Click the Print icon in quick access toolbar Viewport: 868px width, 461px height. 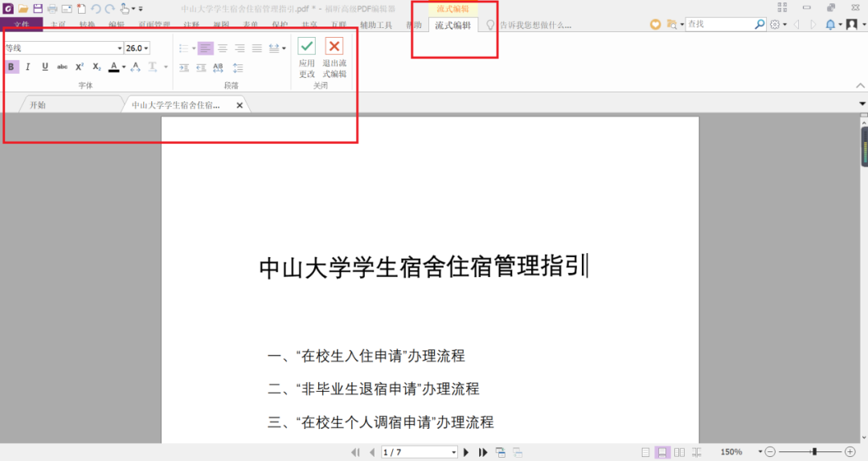tap(52, 8)
